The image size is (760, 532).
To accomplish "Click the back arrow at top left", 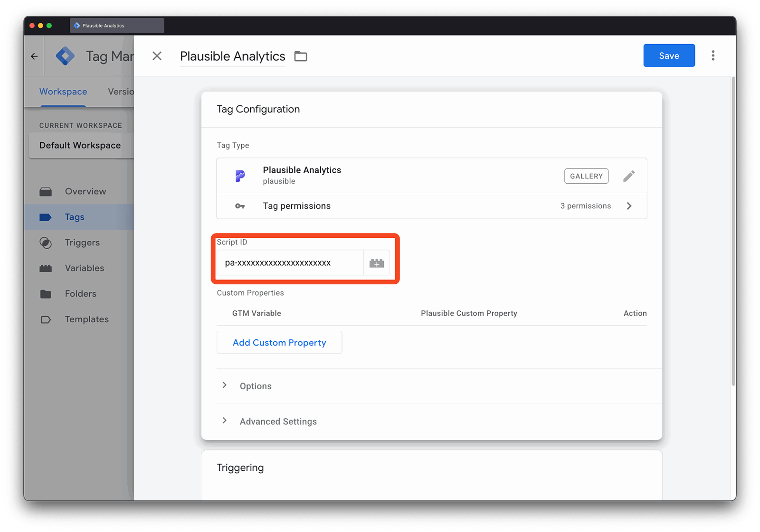I will click(x=34, y=56).
